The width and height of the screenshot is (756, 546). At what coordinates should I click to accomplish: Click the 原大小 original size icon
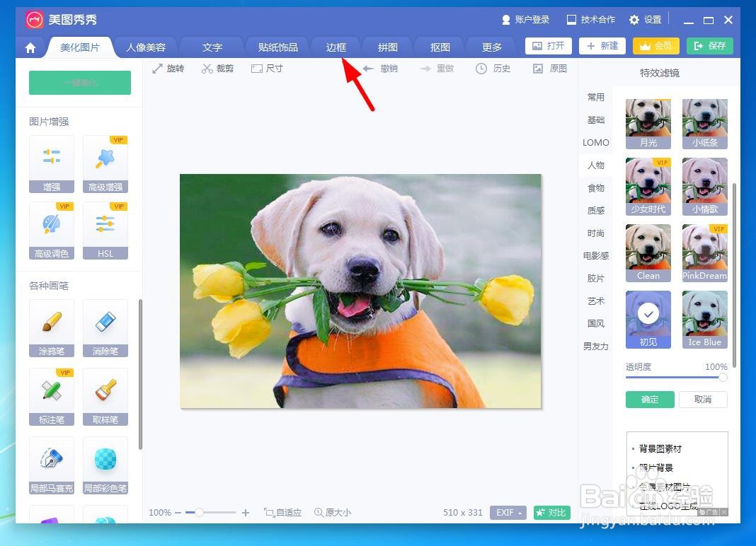point(333,513)
